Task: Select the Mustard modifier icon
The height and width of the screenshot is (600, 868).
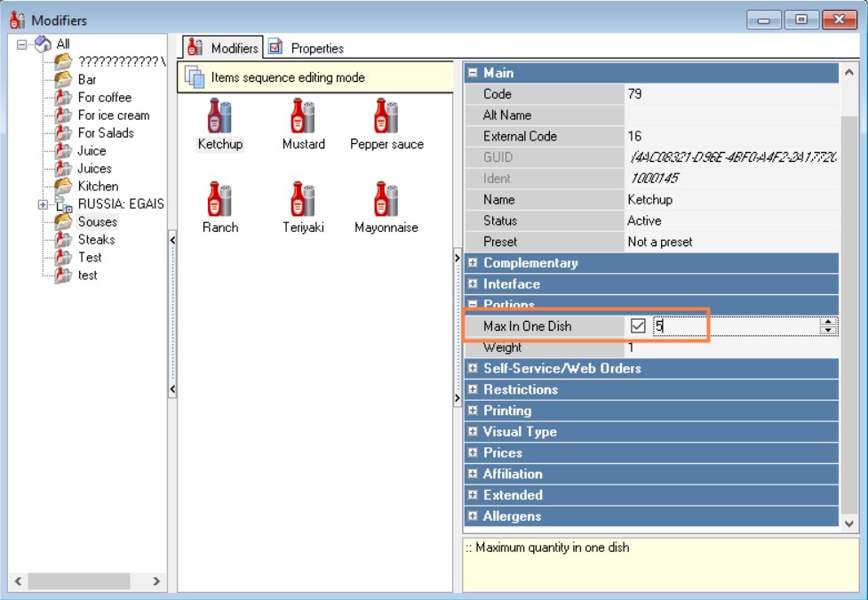Action: (x=303, y=116)
